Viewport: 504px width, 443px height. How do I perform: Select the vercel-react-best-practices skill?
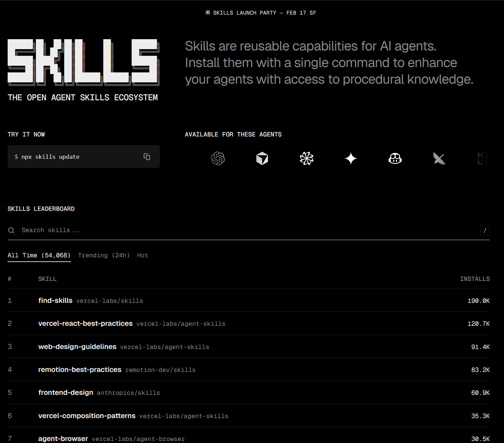coord(85,323)
